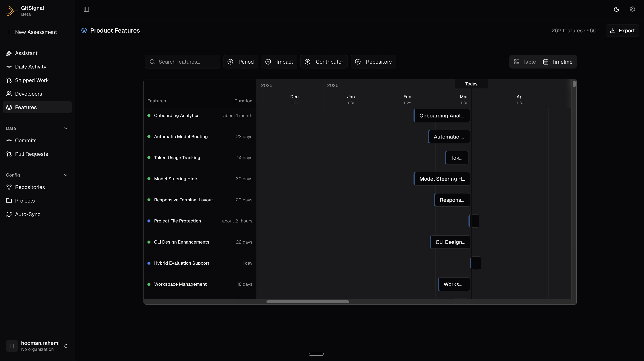
Task: Open Assistant from sidebar
Action: tap(26, 53)
